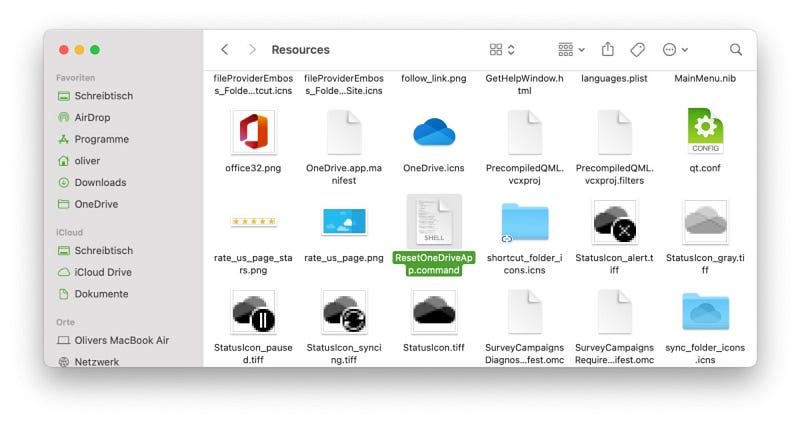Screen dimensions: 800x424
Task: Click the OneDrive.icns file name label
Action: 434,168
